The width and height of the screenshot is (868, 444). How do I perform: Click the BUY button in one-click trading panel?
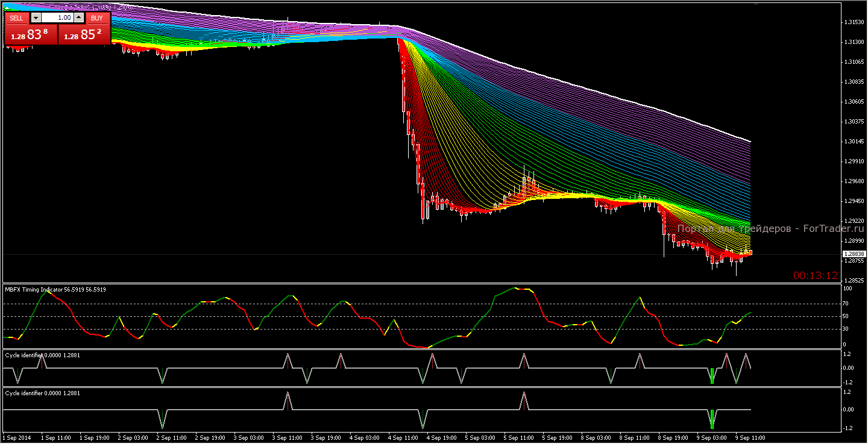coord(97,18)
